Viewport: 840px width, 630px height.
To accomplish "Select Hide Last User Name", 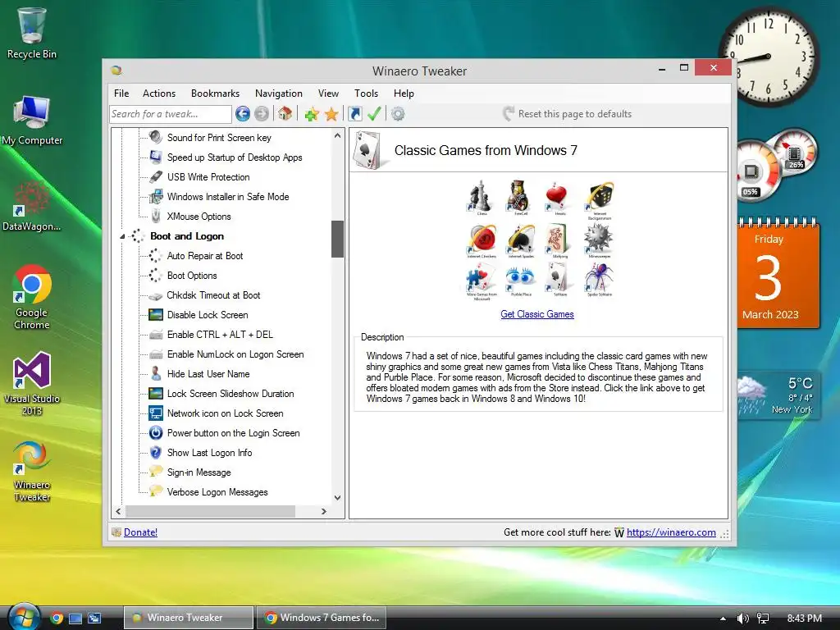I will pos(208,374).
